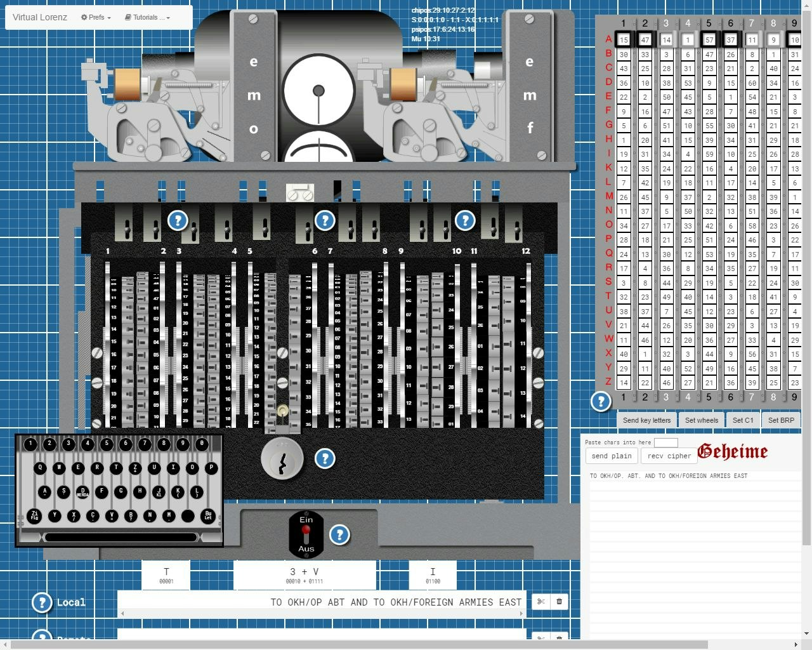
Task: Click the help icon next to the key switch
Action: pyautogui.click(x=325, y=458)
